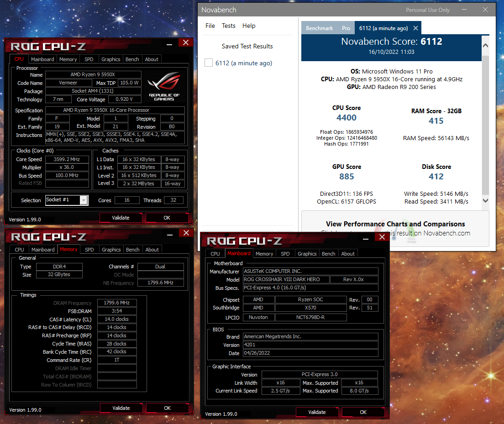
Task: Open Graphics tab in the Memory CPU-Z window
Action: point(111,250)
